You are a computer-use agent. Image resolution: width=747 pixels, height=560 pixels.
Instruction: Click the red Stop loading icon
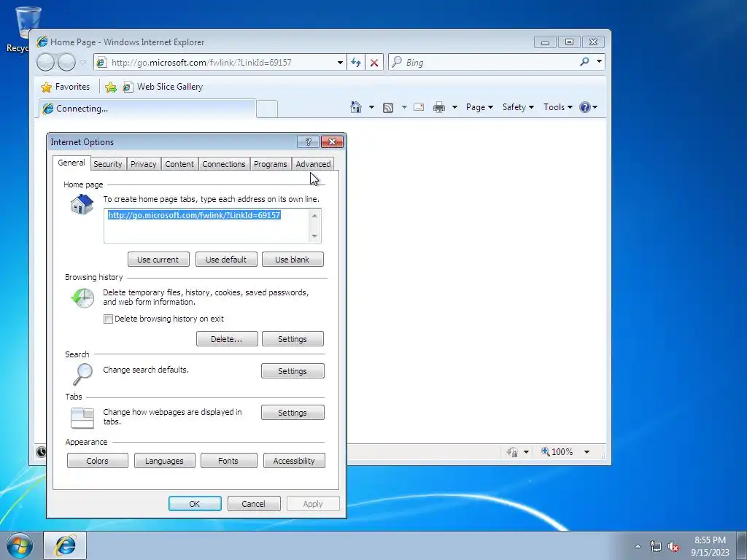coord(374,63)
